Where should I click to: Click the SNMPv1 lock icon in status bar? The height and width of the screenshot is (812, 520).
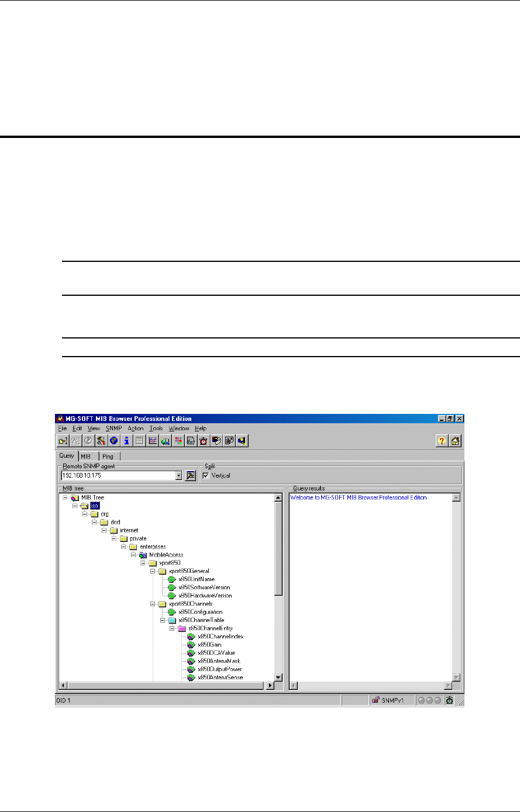coord(376,699)
